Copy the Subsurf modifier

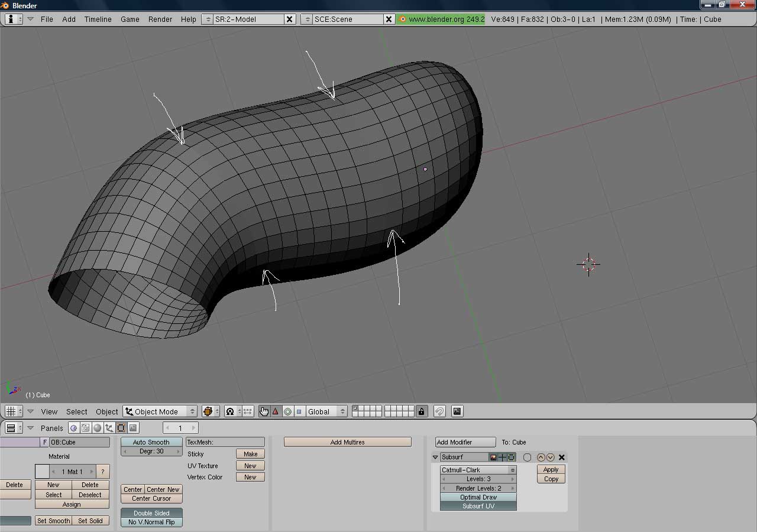coord(551,479)
